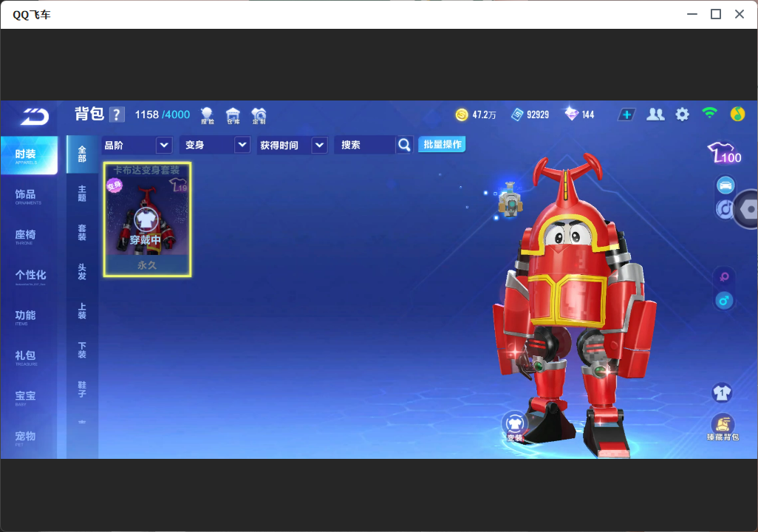The image size is (758, 532).
Task: Select the 鞋子 shoes sub-category
Action: click(x=82, y=389)
